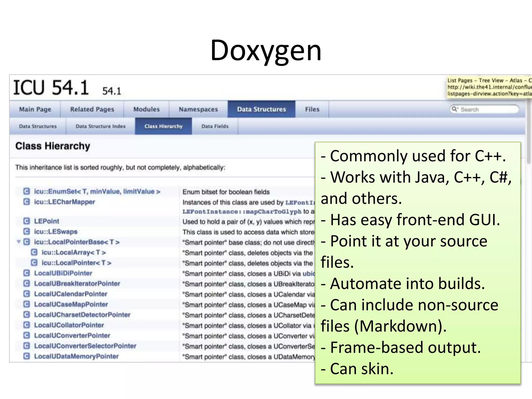
Task: Open the LocalUConverterPointer link
Action: coord(72,335)
